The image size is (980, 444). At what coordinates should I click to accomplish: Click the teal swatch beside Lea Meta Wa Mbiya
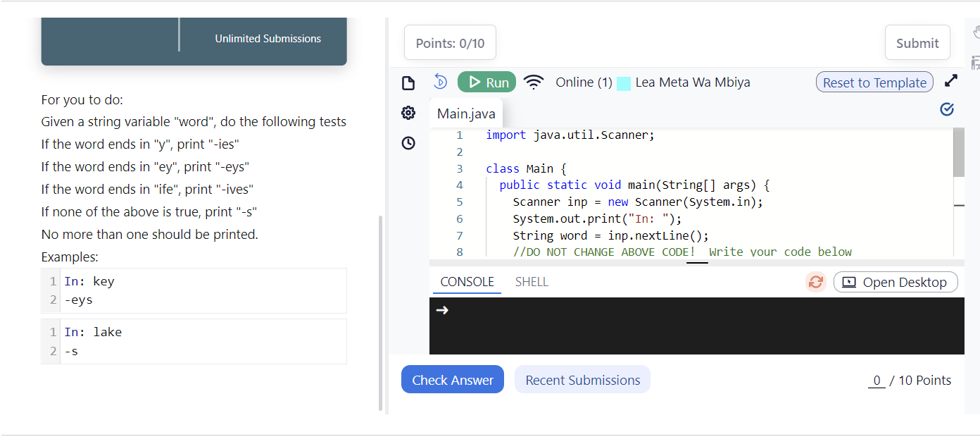pos(624,82)
